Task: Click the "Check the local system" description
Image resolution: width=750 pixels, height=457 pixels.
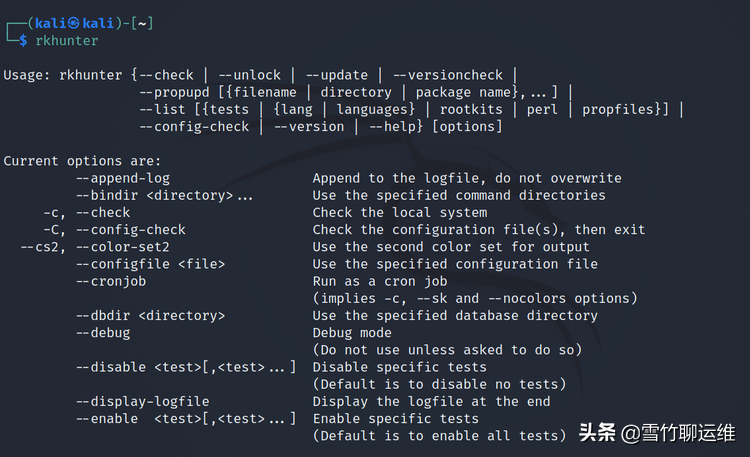Action: [399, 212]
